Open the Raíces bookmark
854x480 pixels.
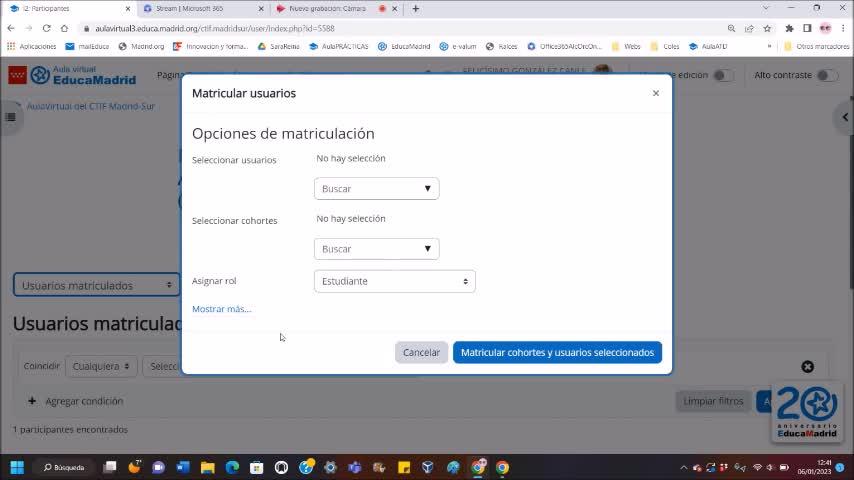click(502, 47)
